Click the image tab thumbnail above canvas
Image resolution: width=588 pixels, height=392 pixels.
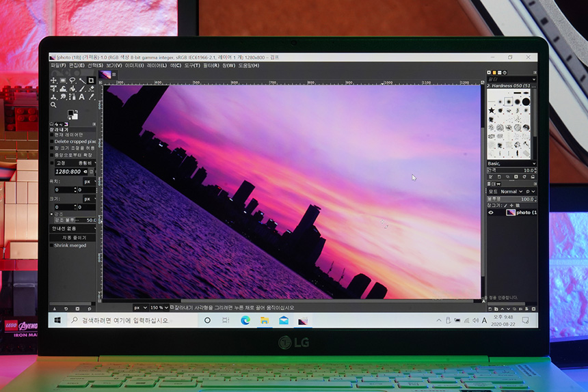coord(105,74)
